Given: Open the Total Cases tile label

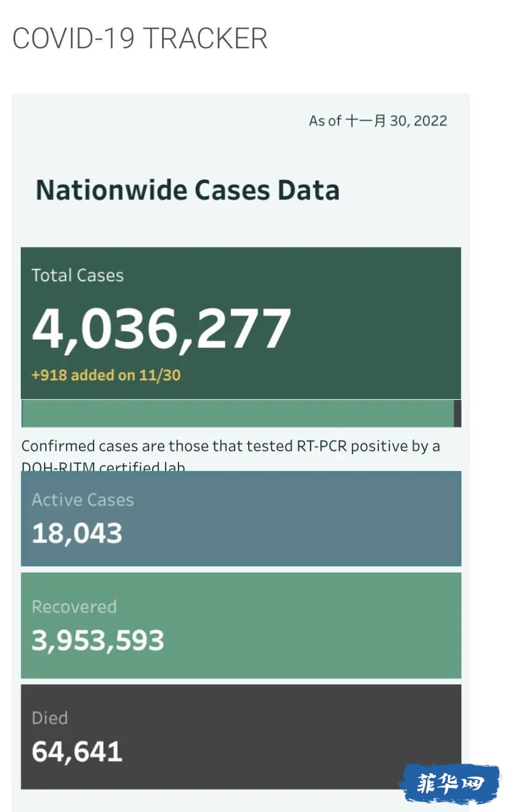Looking at the screenshot, I should click(x=78, y=275).
